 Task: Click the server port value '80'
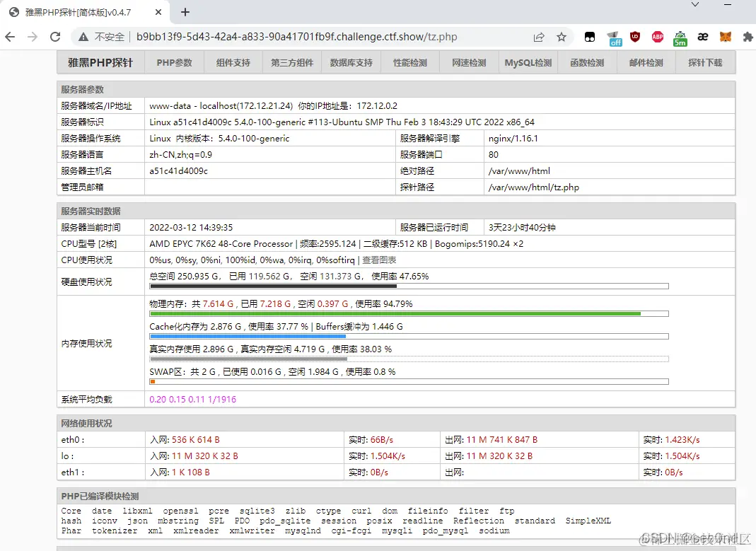pyautogui.click(x=493, y=155)
